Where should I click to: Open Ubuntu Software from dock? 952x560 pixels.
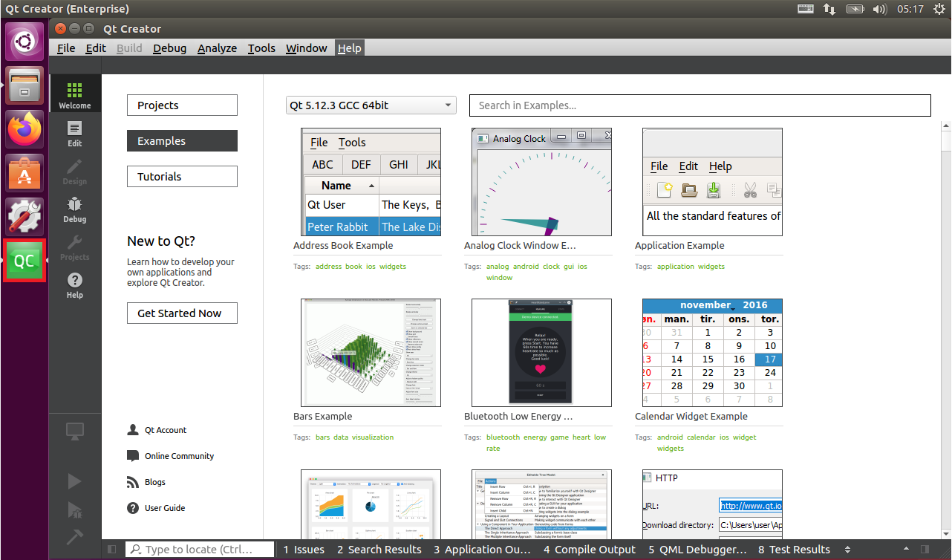[x=25, y=172]
